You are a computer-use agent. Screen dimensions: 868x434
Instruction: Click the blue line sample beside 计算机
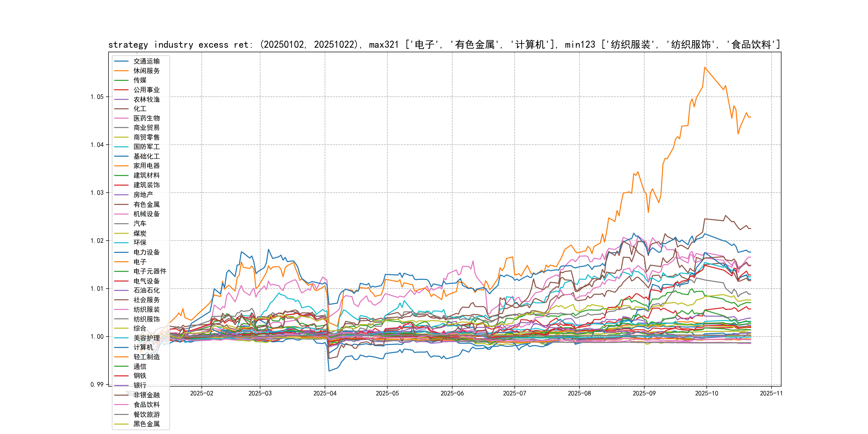(x=121, y=347)
